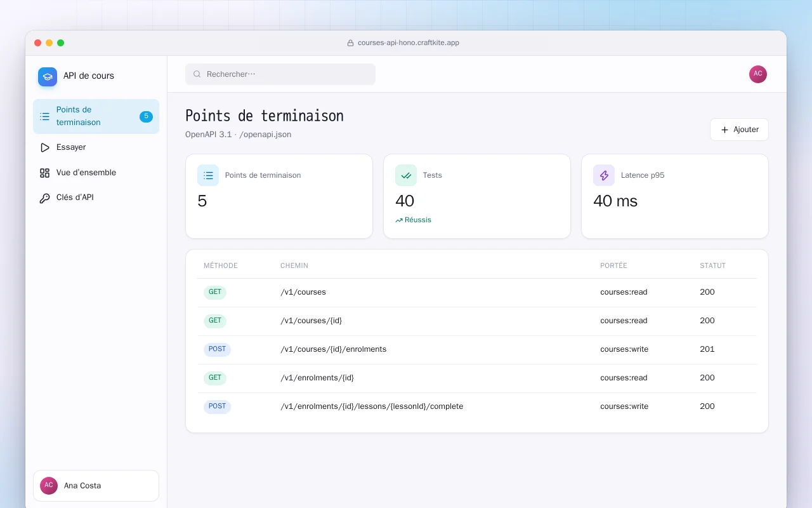The image size is (812, 508).
Task: Click the lightning icon on the Latence p95 card
Action: (x=604, y=175)
